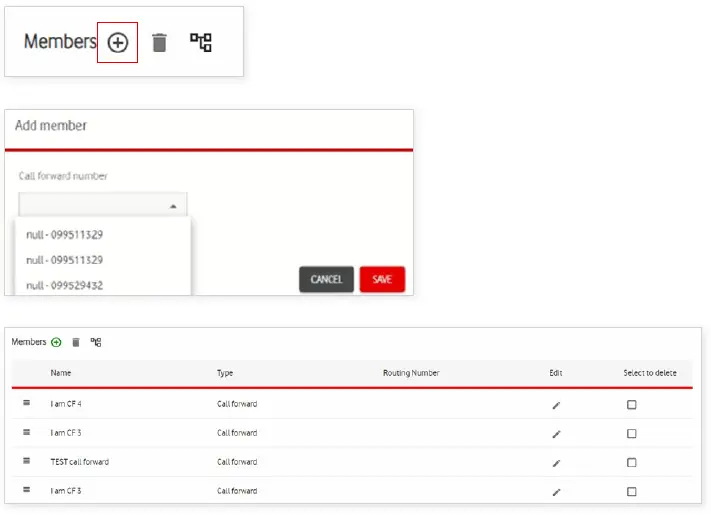Click the I am CF 4 name cell
The width and height of the screenshot is (711, 519).
(66, 404)
